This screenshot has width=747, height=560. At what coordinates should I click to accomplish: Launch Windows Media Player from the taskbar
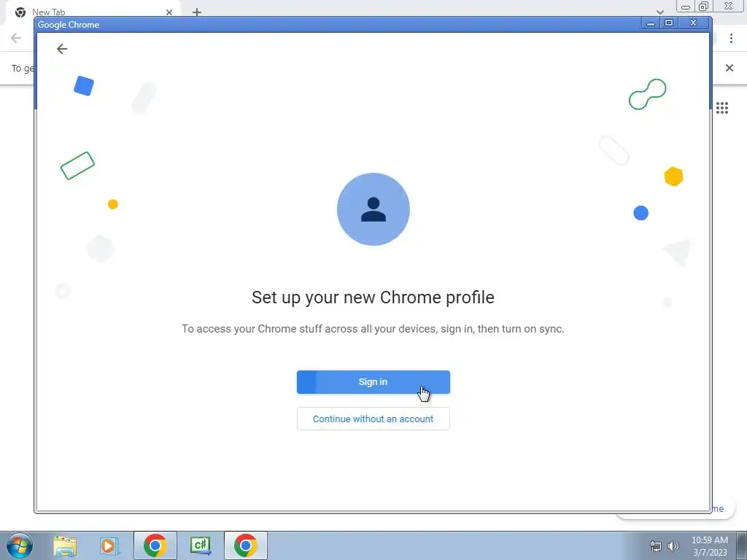(x=109, y=545)
